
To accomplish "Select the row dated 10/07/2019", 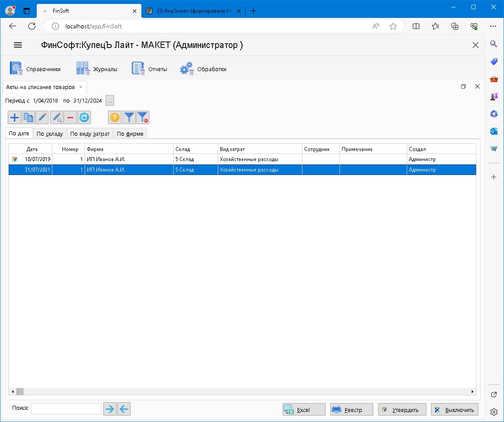I will (x=131, y=159).
